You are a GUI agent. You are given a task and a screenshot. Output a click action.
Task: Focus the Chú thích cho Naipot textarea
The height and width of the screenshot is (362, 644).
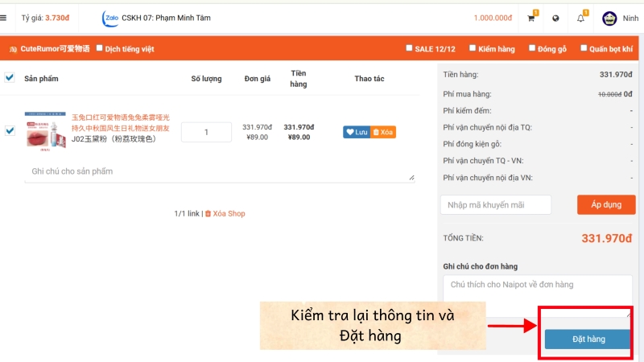[537, 296]
